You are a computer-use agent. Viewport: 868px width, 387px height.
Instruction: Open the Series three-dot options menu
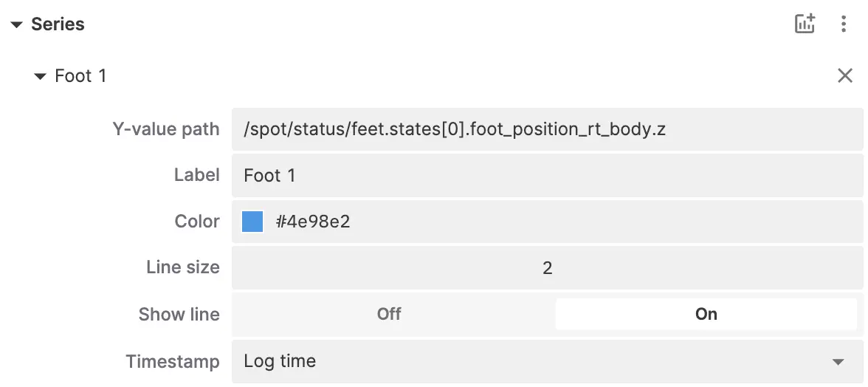844,24
